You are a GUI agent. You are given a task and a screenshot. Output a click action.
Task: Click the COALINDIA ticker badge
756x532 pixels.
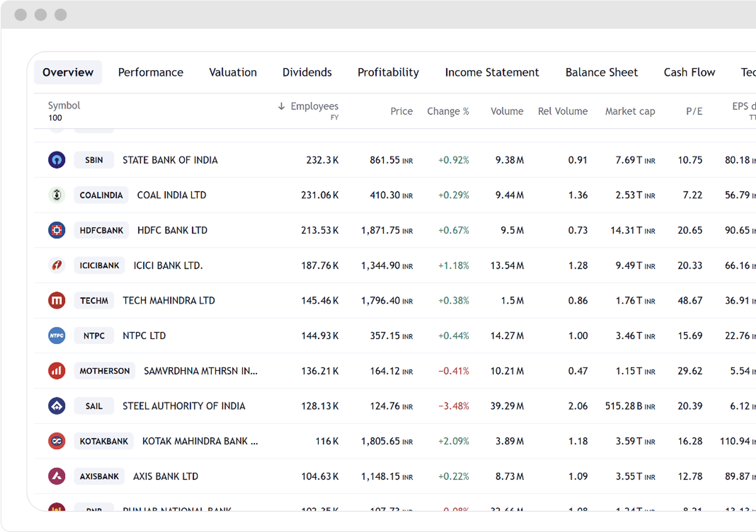click(101, 195)
